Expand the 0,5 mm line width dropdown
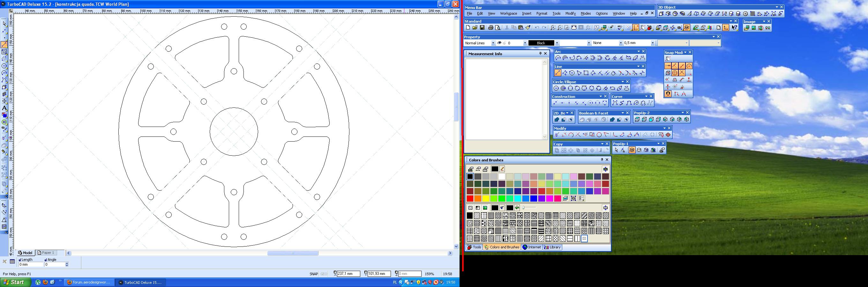868x287 pixels. point(652,43)
